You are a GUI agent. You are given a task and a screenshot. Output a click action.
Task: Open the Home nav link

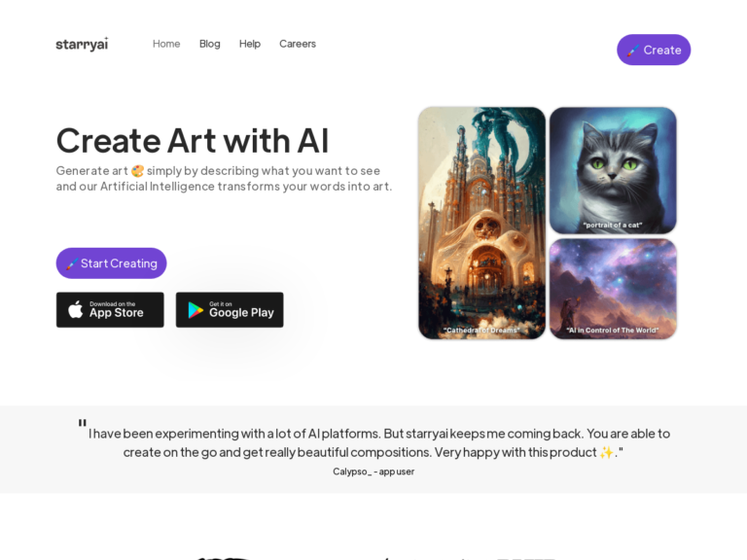click(166, 44)
